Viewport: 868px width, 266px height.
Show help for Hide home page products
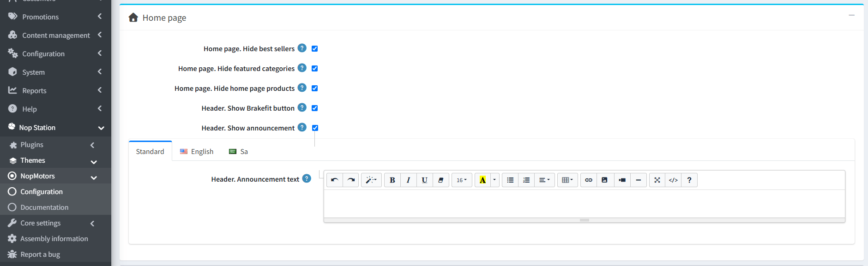(x=302, y=88)
